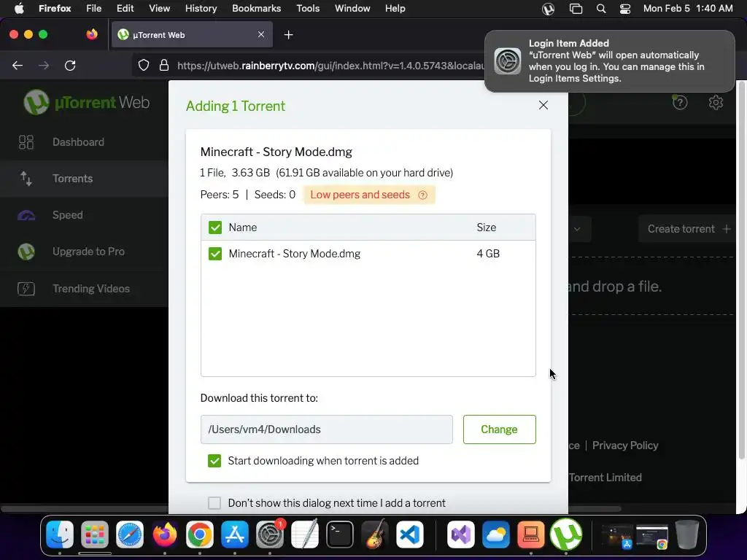
Task: Open a new browser tab
Action: tap(288, 35)
